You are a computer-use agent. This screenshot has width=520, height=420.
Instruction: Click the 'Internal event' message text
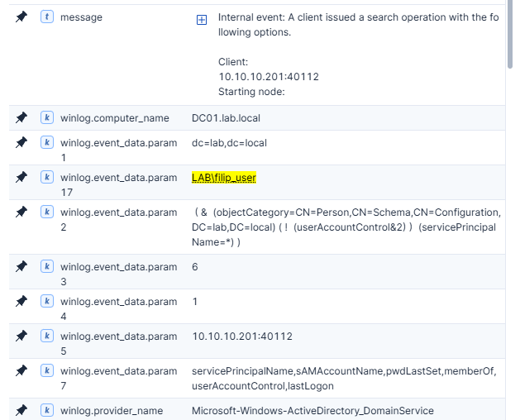(x=359, y=25)
